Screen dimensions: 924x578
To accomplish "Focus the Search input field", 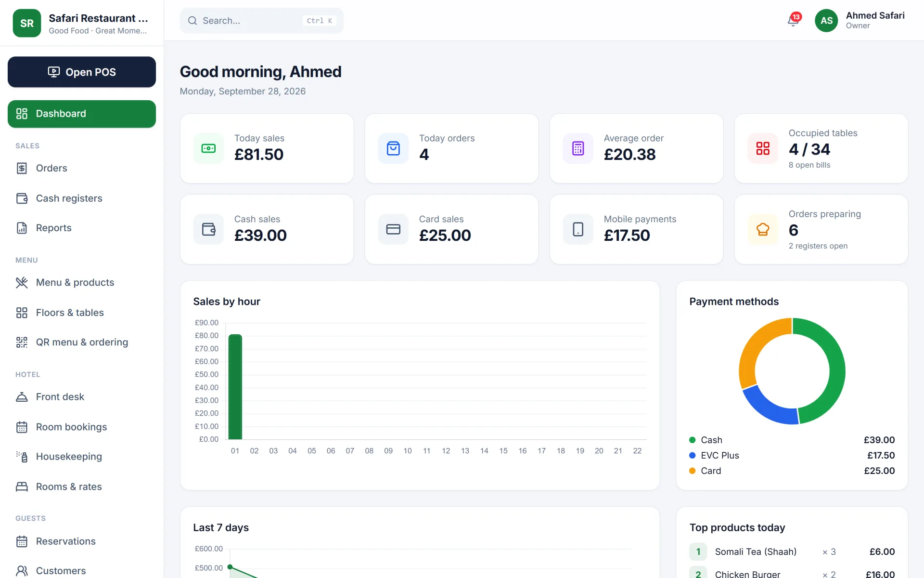I will point(262,21).
